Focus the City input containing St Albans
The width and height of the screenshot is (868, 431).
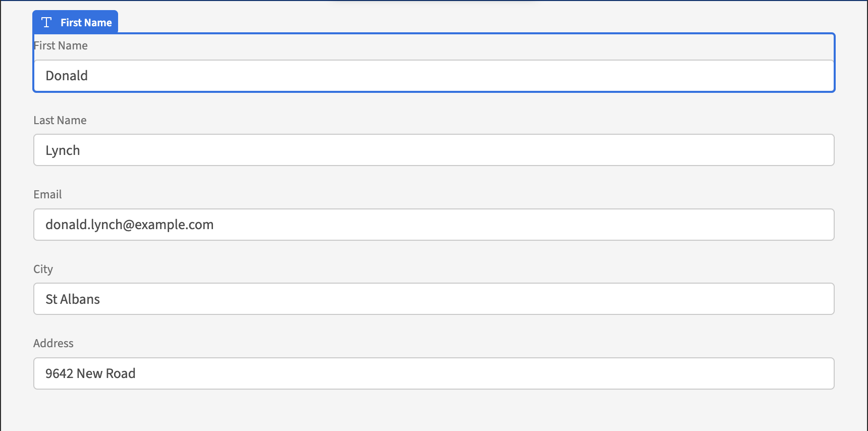coord(434,299)
